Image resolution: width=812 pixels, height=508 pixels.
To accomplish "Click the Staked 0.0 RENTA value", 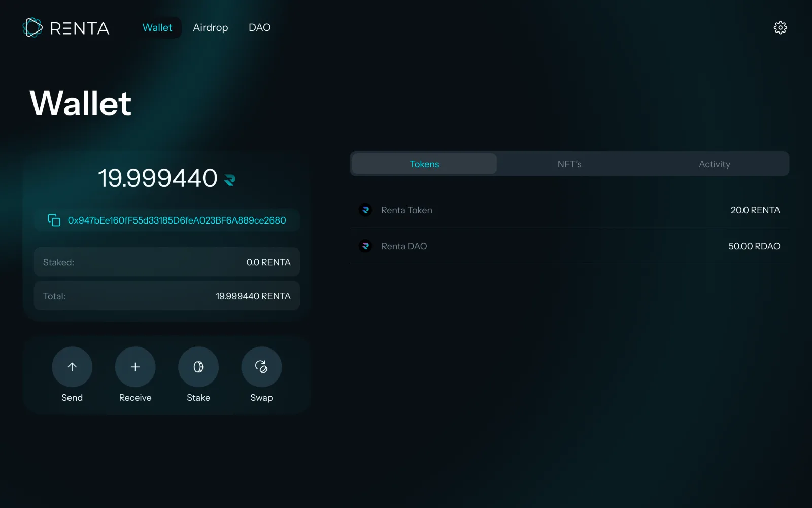I will point(268,262).
